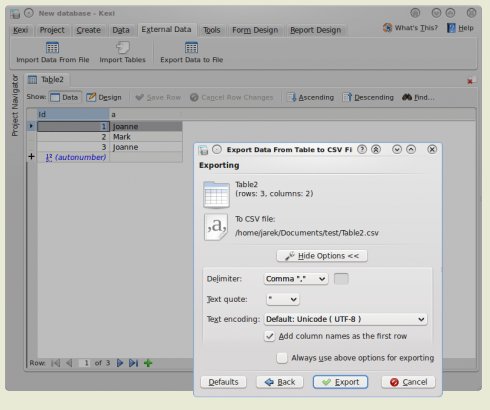Click Export Data to File icon

pos(191,48)
